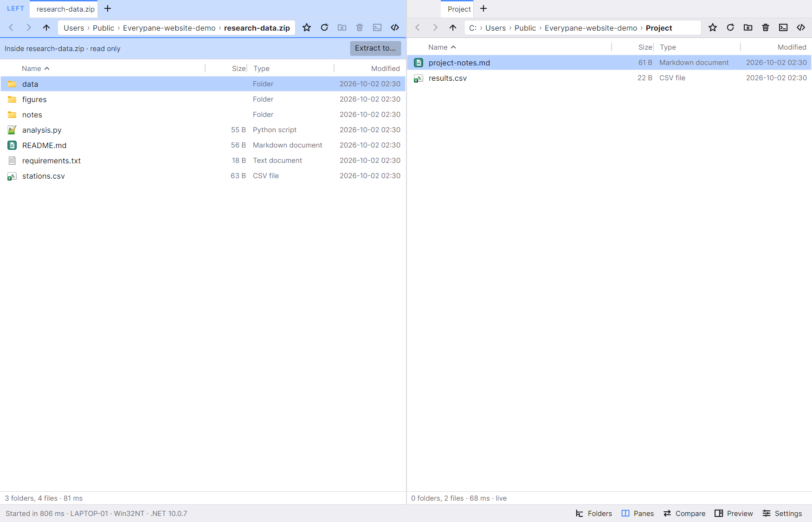
Task: Select the figures folder row
Action: point(203,99)
